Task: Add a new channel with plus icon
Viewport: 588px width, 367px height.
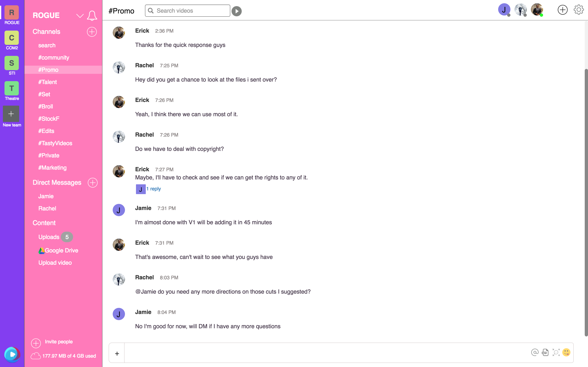Action: (92, 32)
